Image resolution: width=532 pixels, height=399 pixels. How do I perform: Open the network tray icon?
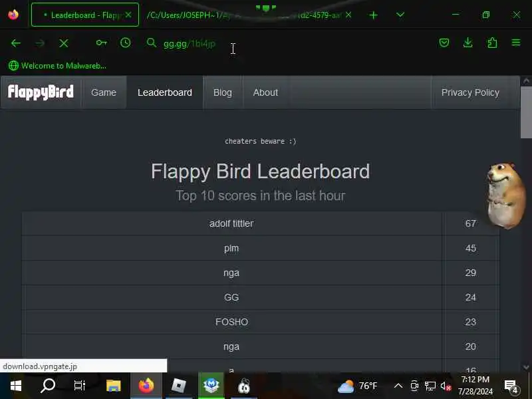coord(430,386)
